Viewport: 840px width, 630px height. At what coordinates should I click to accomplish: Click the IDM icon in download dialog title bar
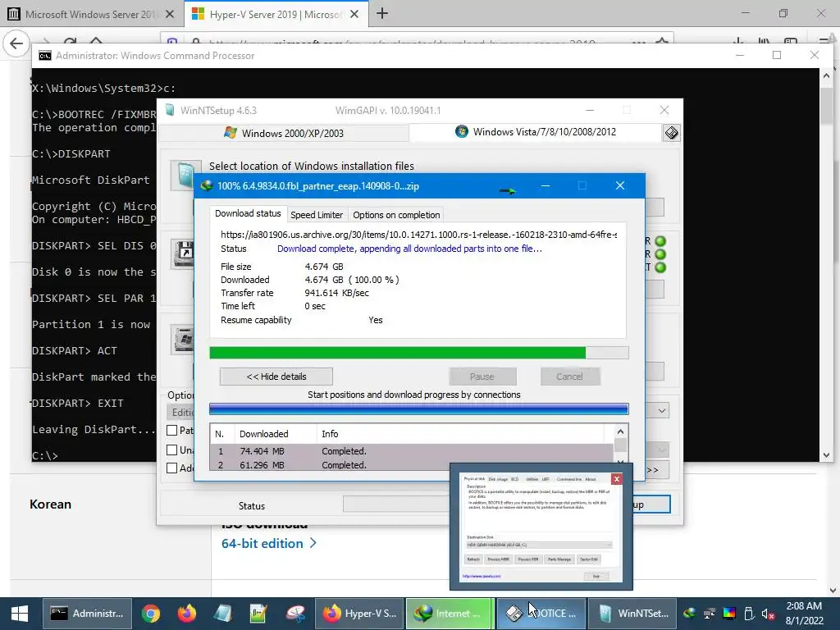pyautogui.click(x=207, y=186)
